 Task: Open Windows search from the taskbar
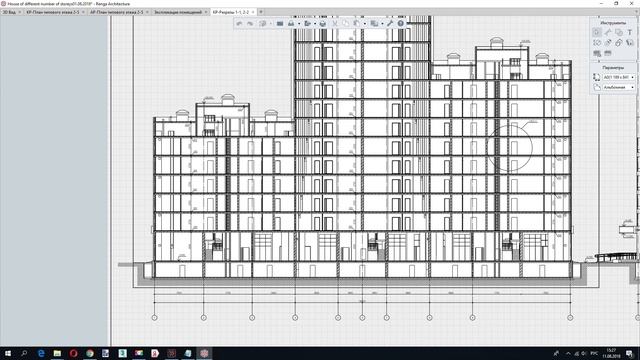(24, 353)
